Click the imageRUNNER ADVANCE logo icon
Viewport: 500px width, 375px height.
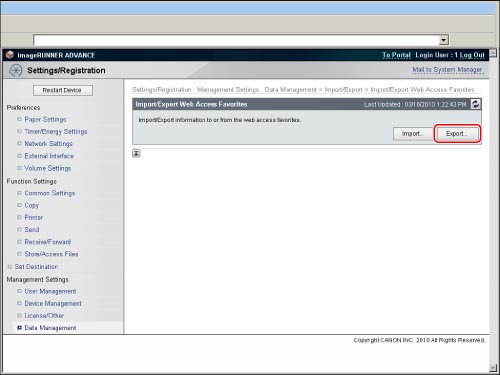(x=10, y=55)
